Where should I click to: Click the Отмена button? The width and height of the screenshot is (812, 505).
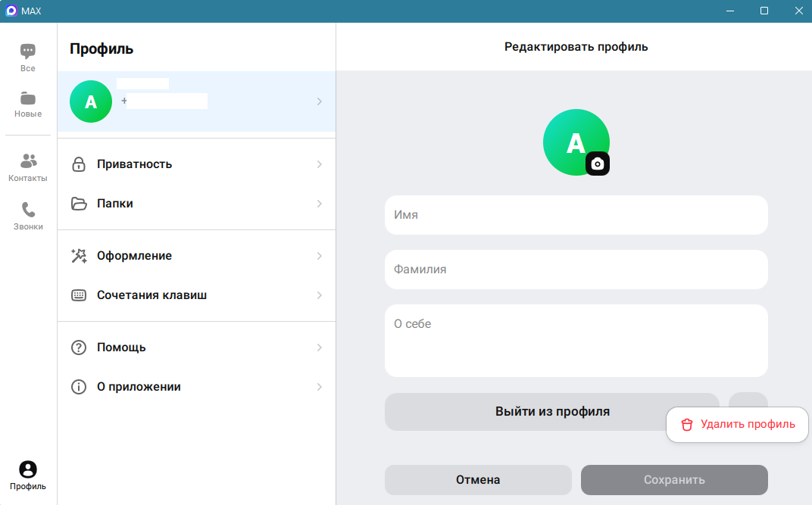478,480
